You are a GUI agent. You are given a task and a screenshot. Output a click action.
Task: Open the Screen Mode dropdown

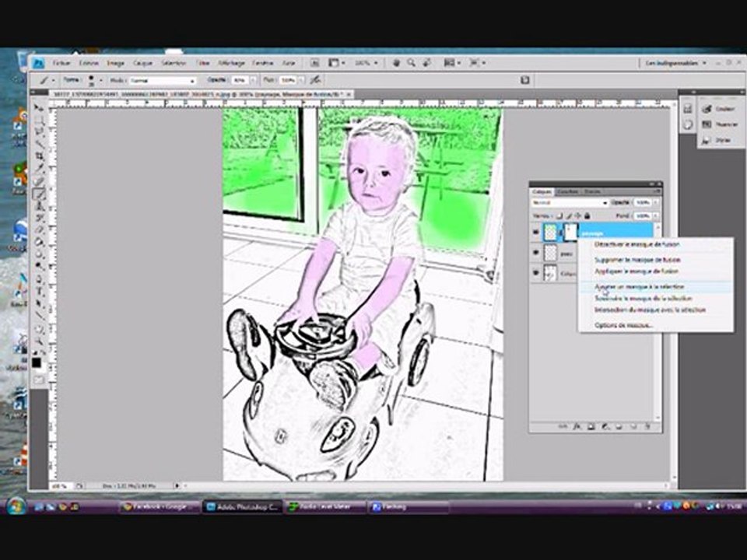pyautogui.click(x=477, y=63)
